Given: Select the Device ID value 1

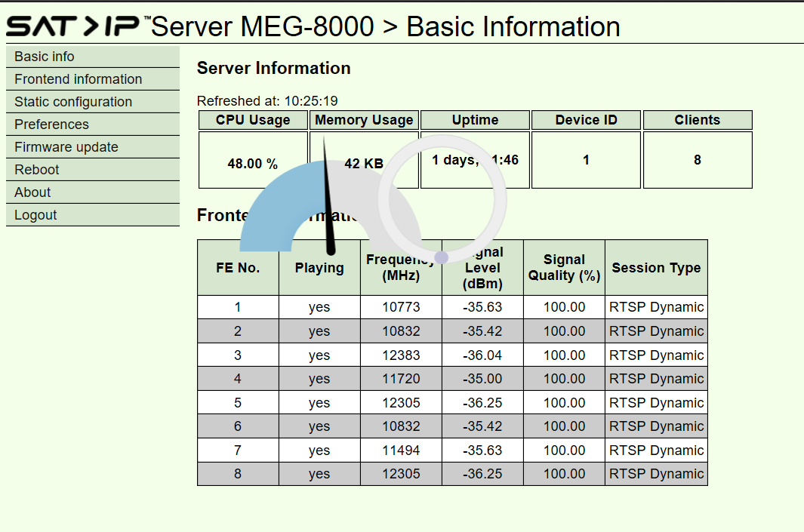Looking at the screenshot, I should click(586, 160).
